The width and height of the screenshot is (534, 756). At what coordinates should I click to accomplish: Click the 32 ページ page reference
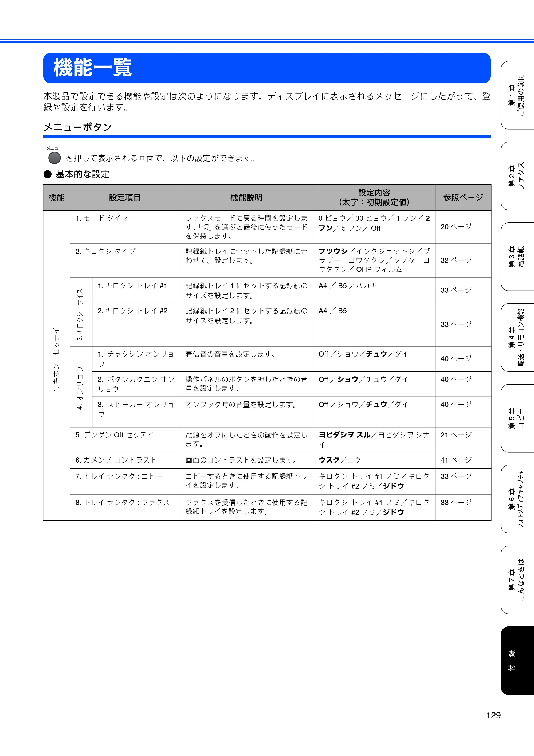click(456, 260)
